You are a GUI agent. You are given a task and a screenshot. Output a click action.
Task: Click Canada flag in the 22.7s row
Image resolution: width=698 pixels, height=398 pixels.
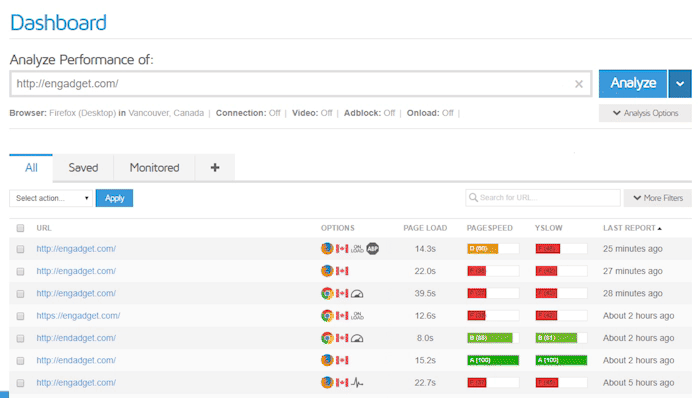tap(342, 382)
